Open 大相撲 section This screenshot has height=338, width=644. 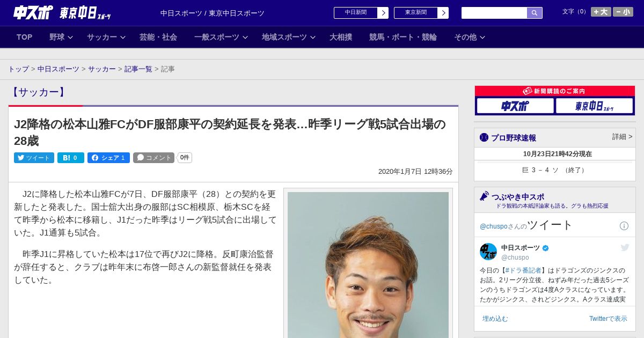341,37
